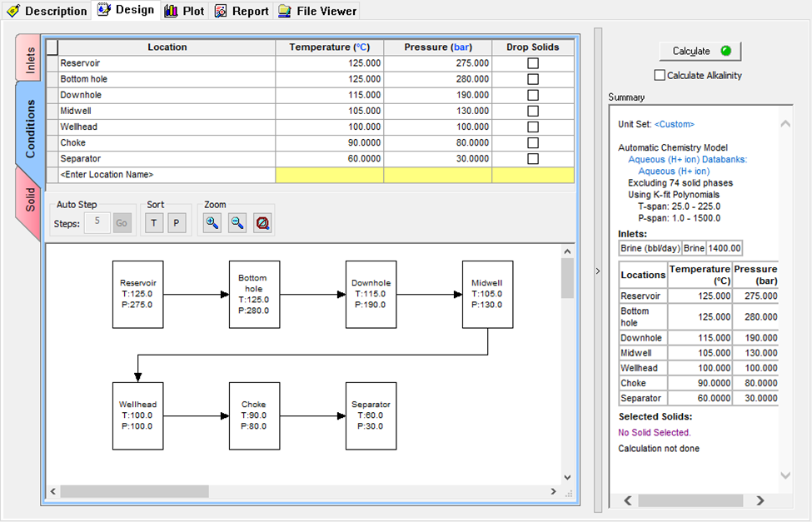The width and height of the screenshot is (812, 522).
Task: Zoom into the flowsheet diagram
Action: (x=211, y=222)
